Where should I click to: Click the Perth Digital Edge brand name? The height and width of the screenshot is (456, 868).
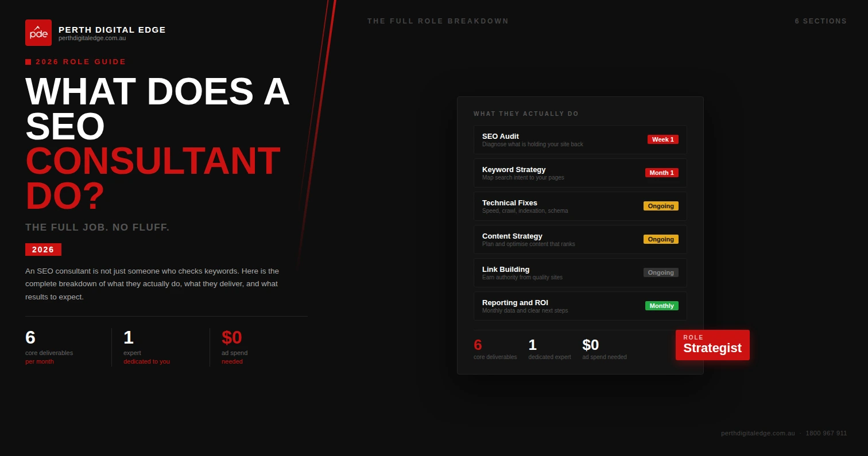pos(112,29)
